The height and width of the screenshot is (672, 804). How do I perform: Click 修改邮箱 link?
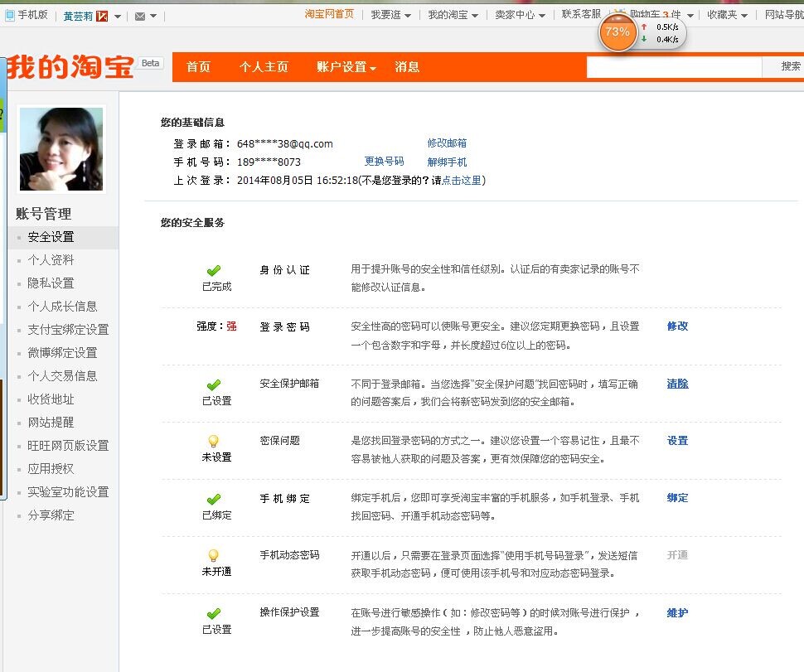point(447,143)
